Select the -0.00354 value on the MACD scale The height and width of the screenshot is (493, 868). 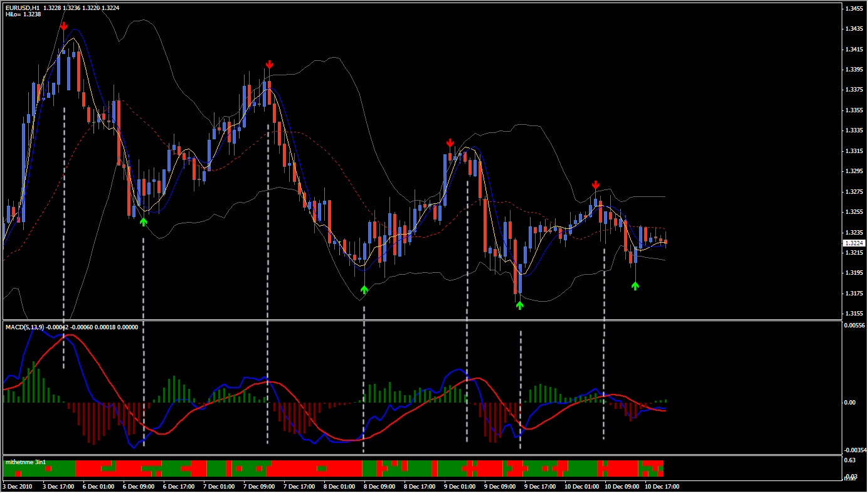point(853,450)
